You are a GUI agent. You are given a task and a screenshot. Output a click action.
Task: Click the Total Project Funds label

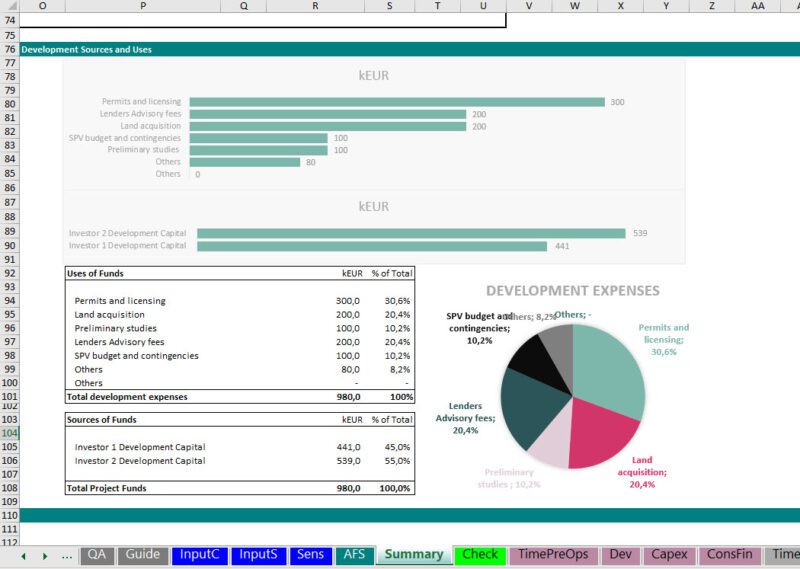tap(106, 488)
